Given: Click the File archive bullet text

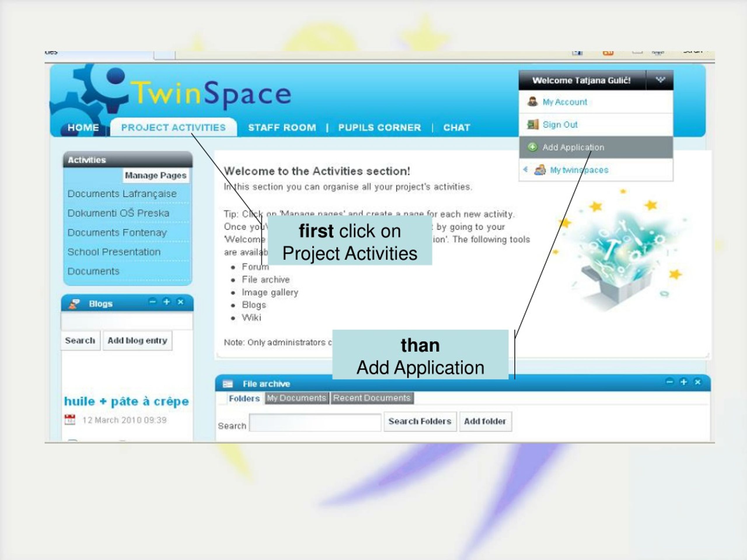Looking at the screenshot, I should coord(266,279).
